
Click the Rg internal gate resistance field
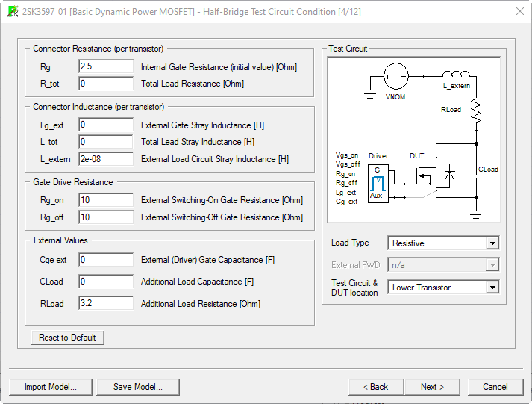105,67
